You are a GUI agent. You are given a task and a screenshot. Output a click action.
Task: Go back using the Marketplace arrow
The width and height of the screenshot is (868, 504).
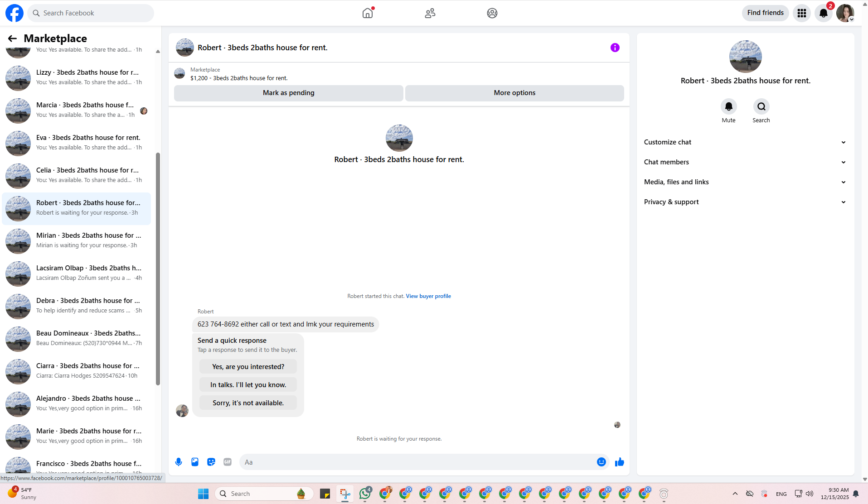point(12,38)
